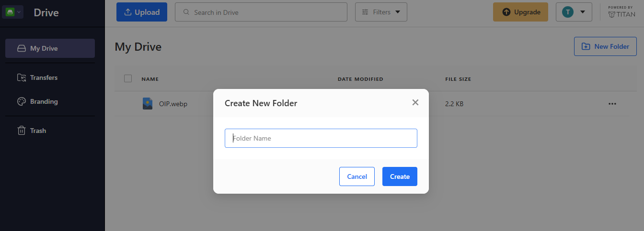Sort by the NAME column header
This screenshot has height=231, width=644.
pos(150,79)
